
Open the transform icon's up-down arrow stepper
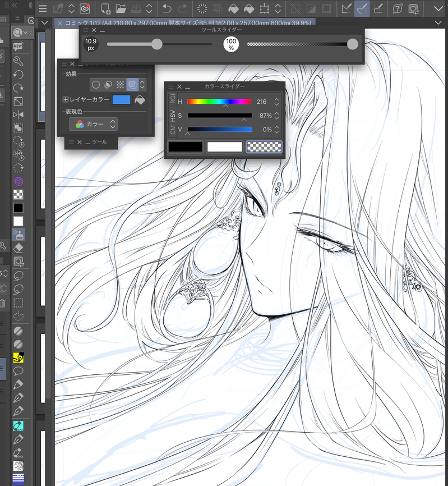click(278, 8)
